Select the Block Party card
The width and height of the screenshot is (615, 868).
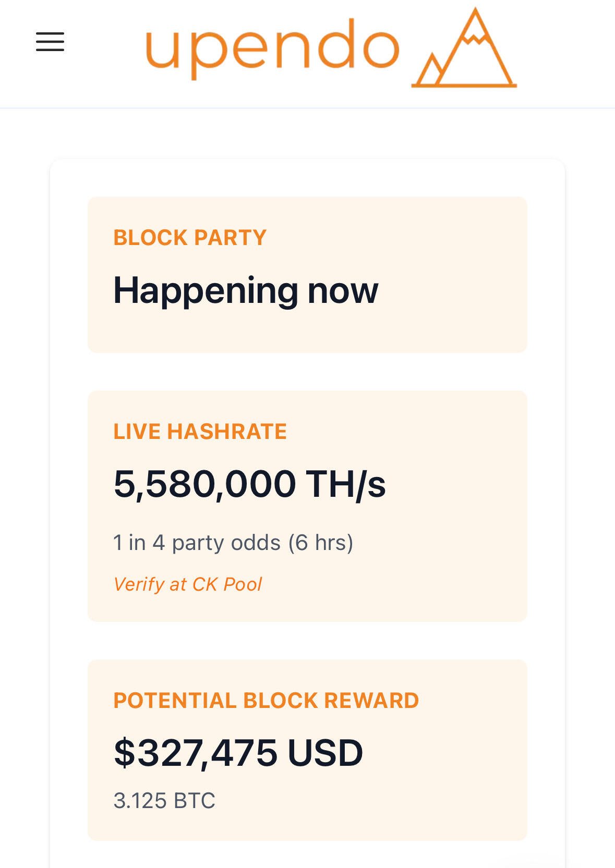(x=307, y=275)
